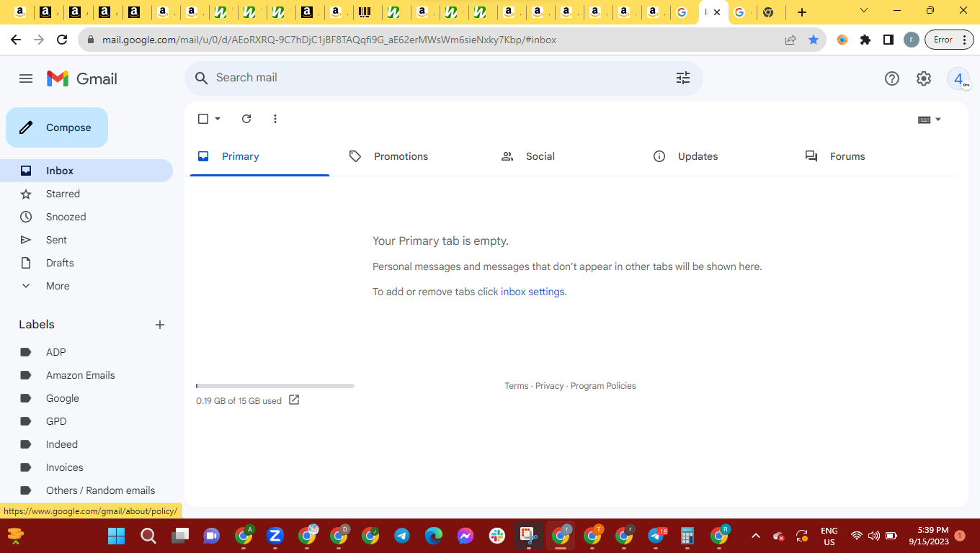Open the Settings gear icon

pyautogui.click(x=924, y=78)
